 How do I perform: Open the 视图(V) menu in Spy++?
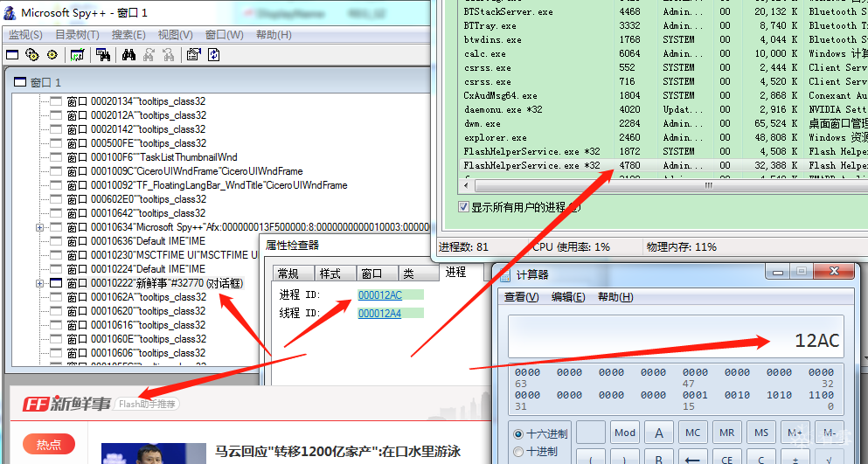click(176, 35)
